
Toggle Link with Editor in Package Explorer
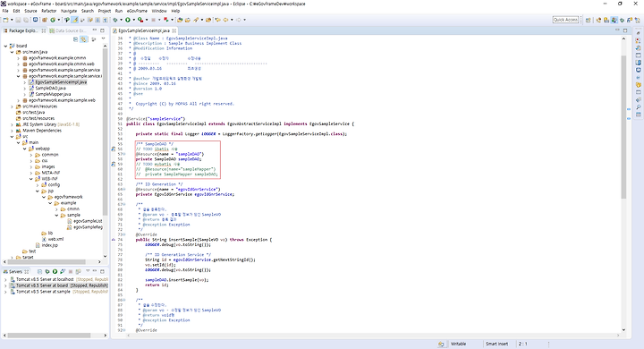83,39
